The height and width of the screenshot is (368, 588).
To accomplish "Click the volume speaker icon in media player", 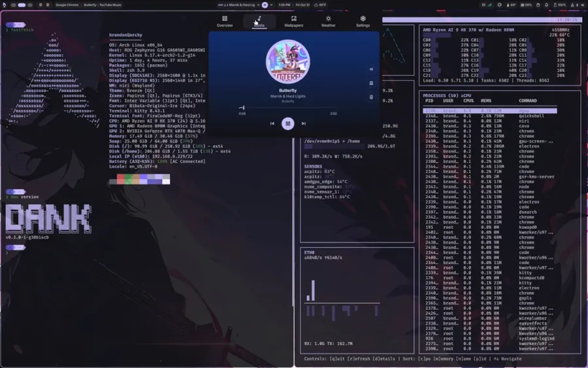I will (371, 69).
